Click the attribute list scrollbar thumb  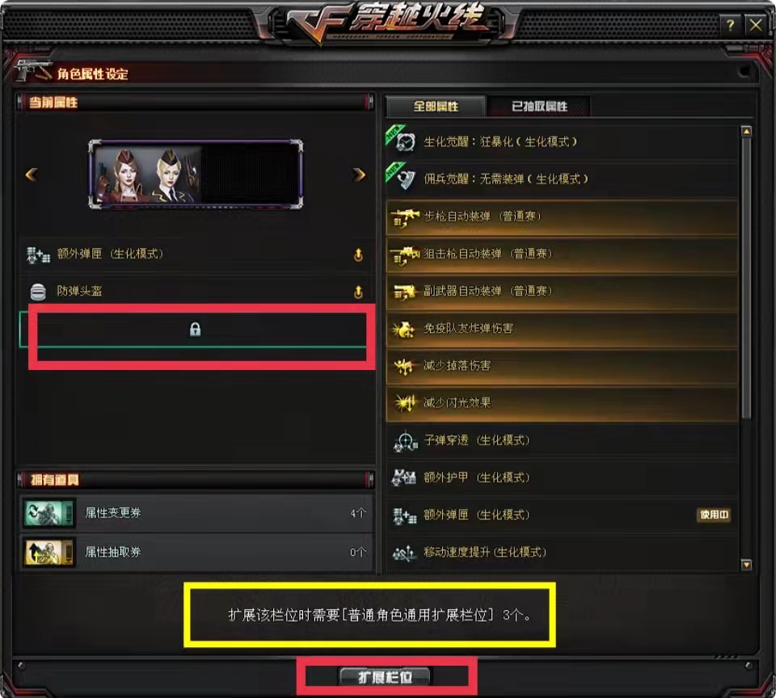tap(746, 278)
